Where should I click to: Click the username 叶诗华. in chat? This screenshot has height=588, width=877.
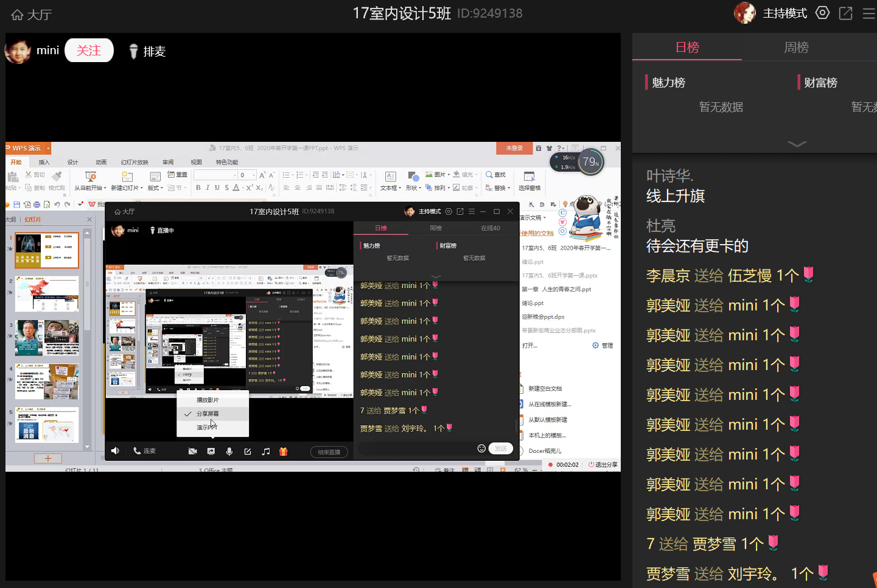[669, 176]
